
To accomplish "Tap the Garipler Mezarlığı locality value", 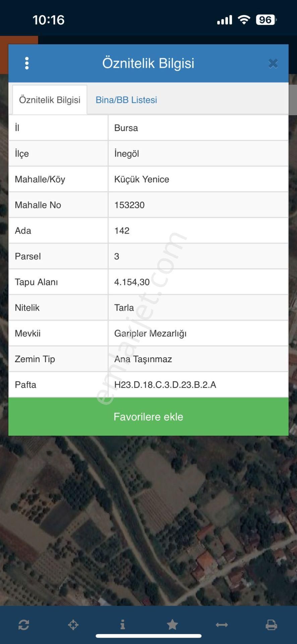I will click(x=150, y=333).
